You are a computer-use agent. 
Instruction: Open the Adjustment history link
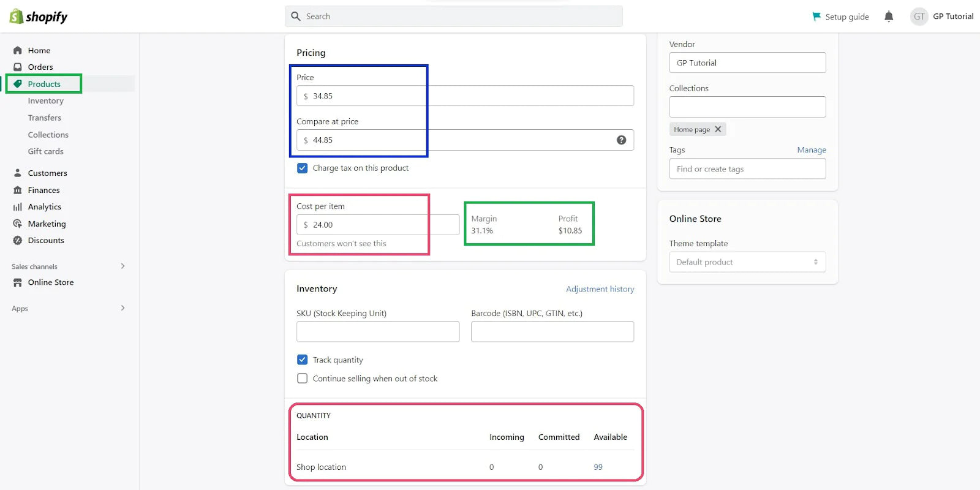coord(600,289)
